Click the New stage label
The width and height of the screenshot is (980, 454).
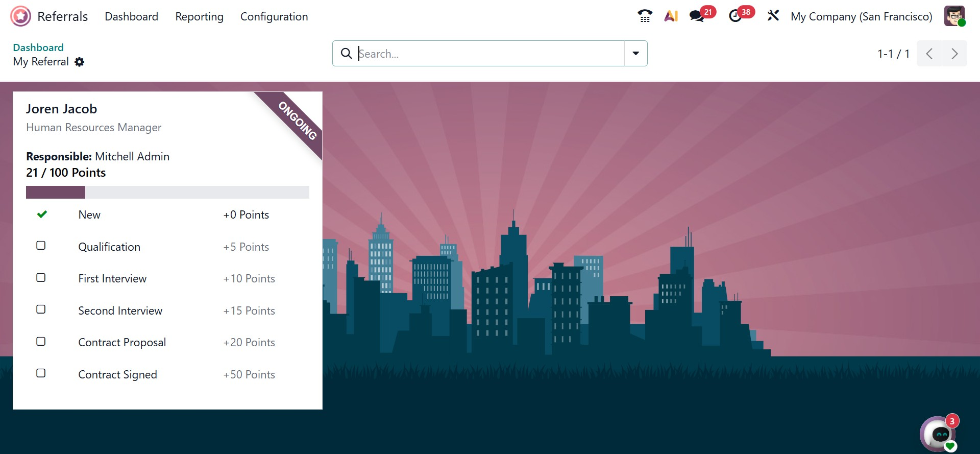click(x=89, y=215)
